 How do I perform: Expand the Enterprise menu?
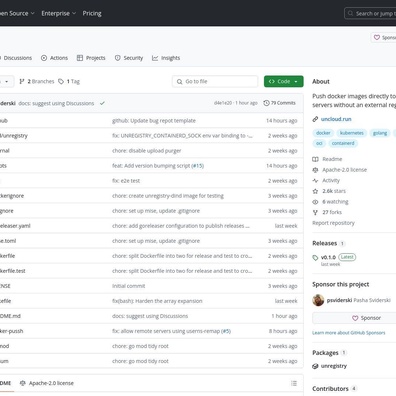point(59,13)
